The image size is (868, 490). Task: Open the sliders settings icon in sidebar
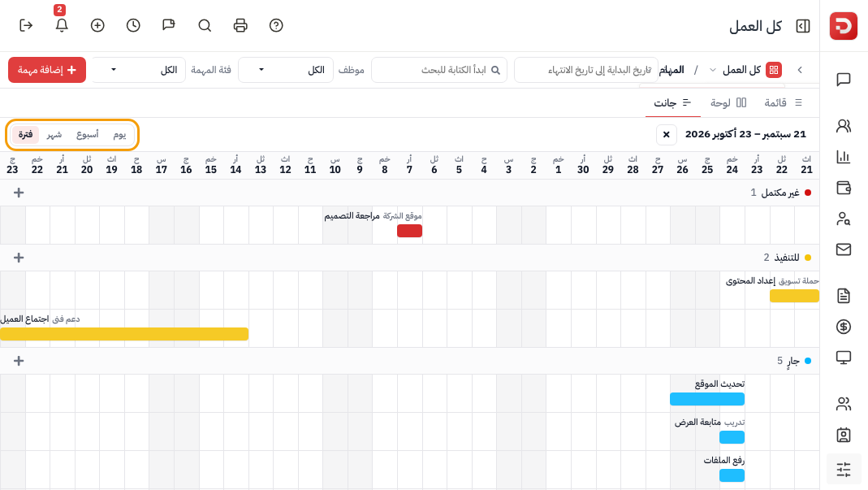[x=843, y=470]
